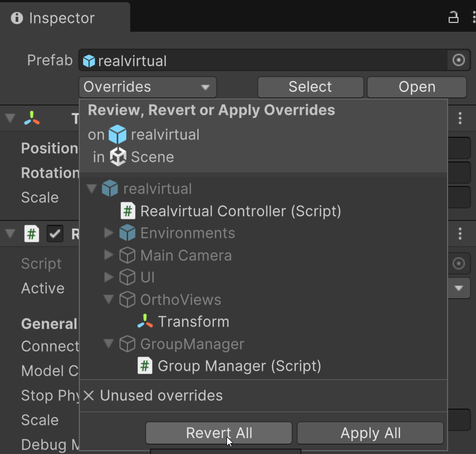476x454 pixels.
Task: Click the Main Camera label in overrides tree
Action: coord(186,255)
